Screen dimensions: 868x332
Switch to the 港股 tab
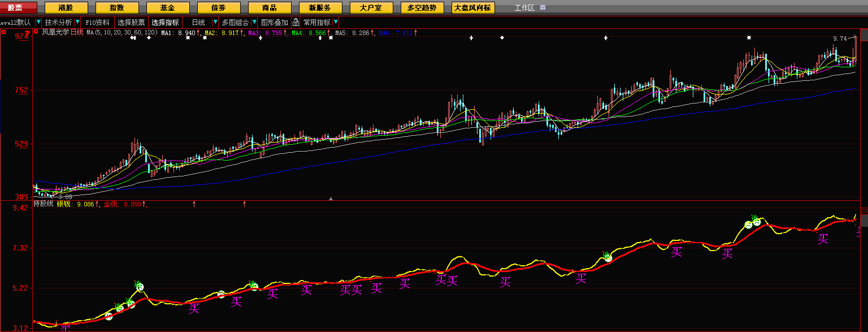coord(66,8)
